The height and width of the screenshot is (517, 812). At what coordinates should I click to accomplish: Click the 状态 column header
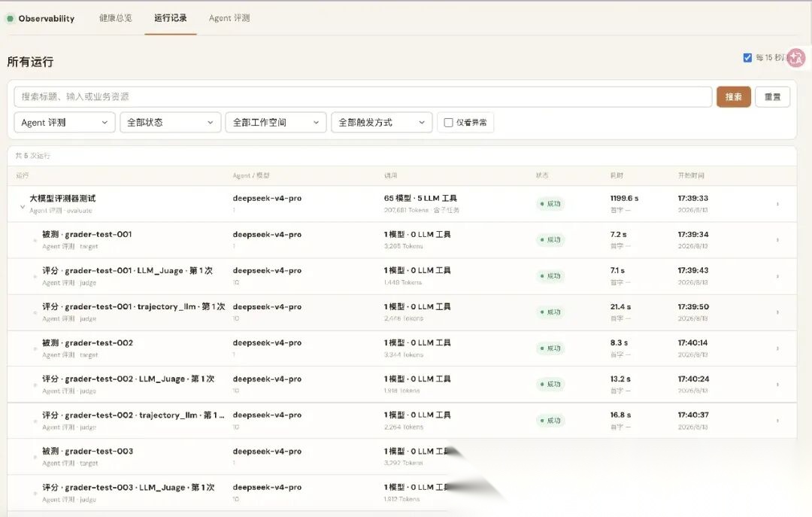(542, 176)
